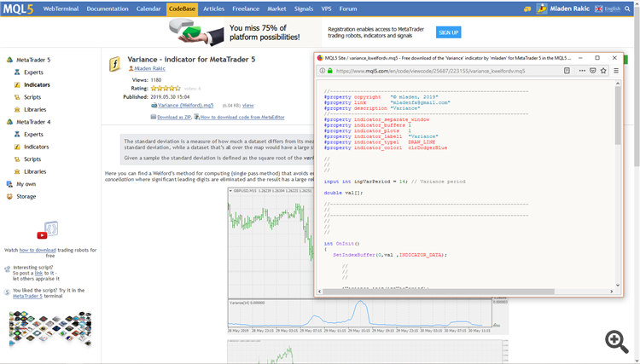Click the Scripts icon under MetaTrader 5
Viewport: 640px width, 364px height.
tap(17, 97)
